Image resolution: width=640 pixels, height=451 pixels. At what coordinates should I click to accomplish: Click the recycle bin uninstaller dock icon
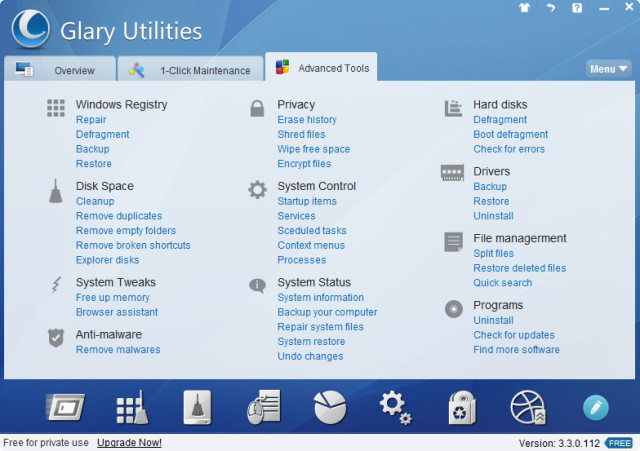click(461, 407)
